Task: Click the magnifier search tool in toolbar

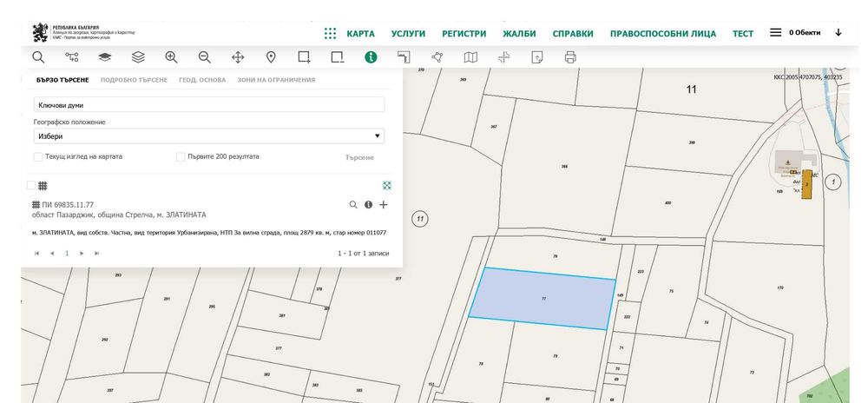Action: coord(38,57)
